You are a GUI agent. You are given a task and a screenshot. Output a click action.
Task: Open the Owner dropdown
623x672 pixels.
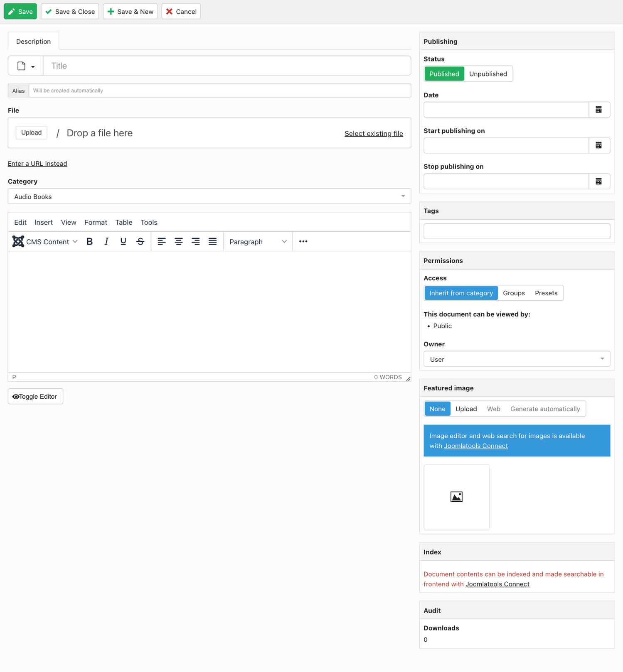[517, 359]
